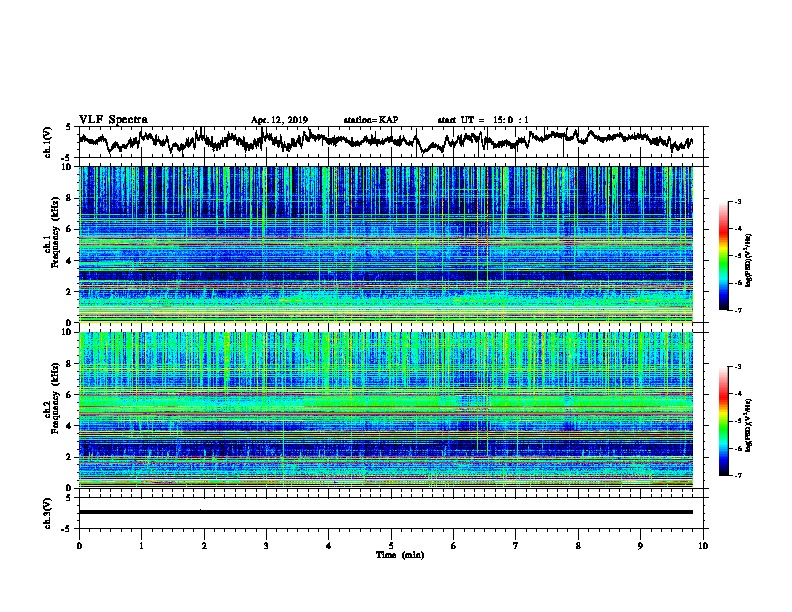This screenshot has height=612, width=792.
Task: Click the ch.1 PSD color scale bar
Action: (724, 256)
